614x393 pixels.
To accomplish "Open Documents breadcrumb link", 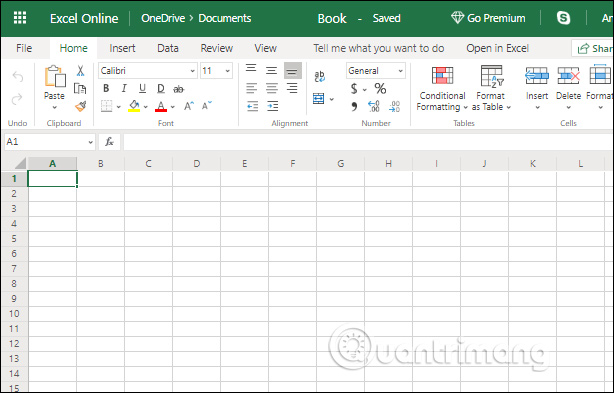I will 224,18.
